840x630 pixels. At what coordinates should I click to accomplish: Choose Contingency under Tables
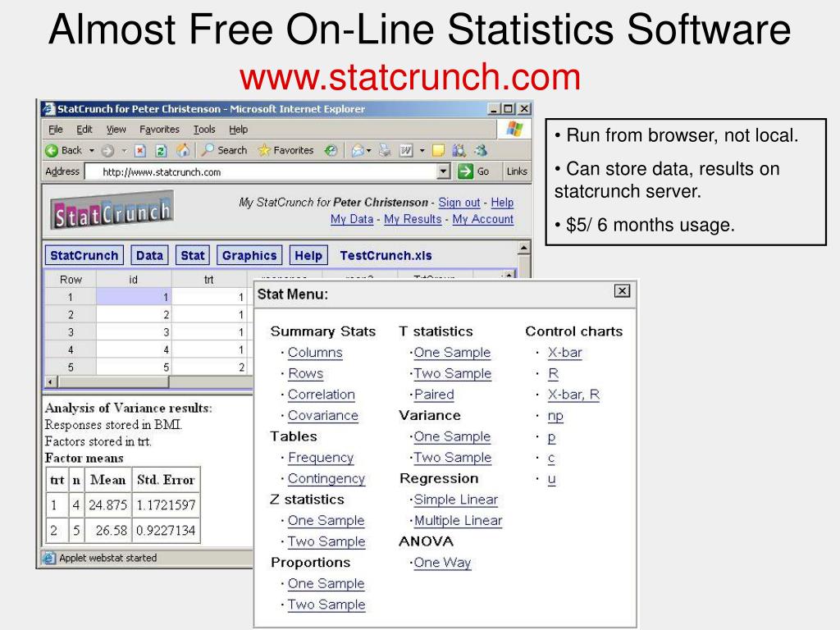click(x=326, y=478)
